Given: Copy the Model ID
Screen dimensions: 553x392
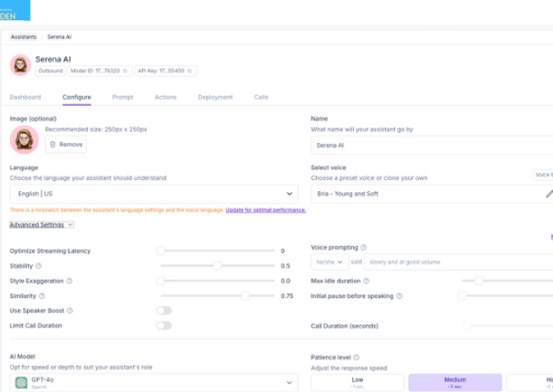Looking at the screenshot, I should 126,71.
